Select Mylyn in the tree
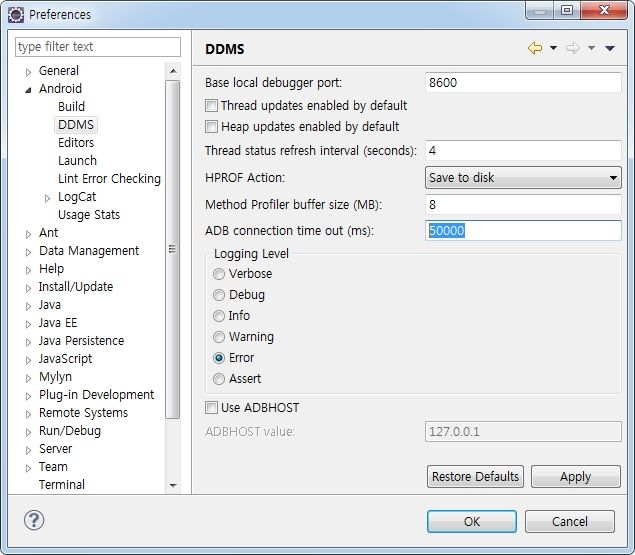 click(55, 377)
